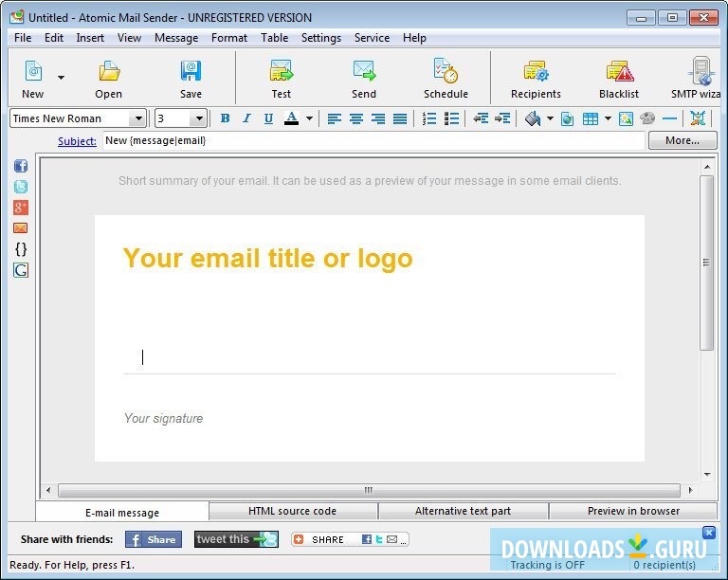Center align the text

[356, 118]
